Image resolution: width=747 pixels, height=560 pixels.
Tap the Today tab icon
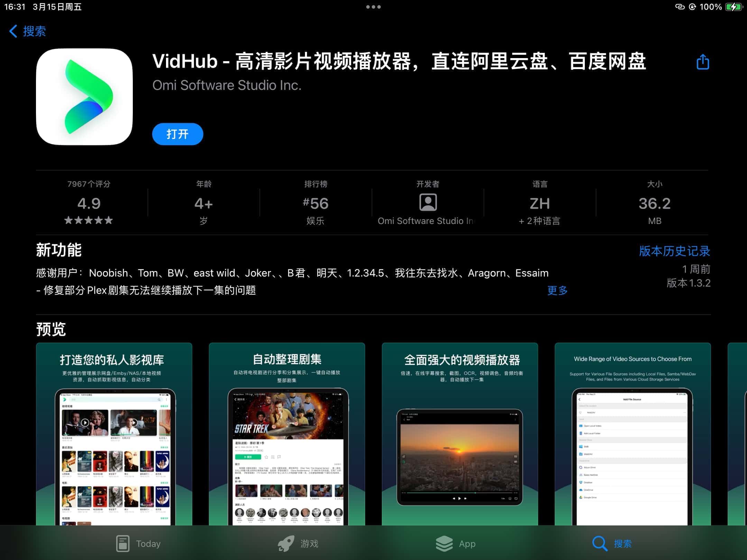pyautogui.click(x=123, y=543)
